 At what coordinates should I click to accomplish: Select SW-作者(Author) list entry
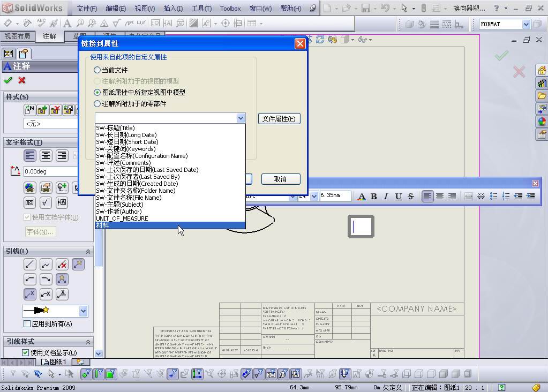coord(170,212)
